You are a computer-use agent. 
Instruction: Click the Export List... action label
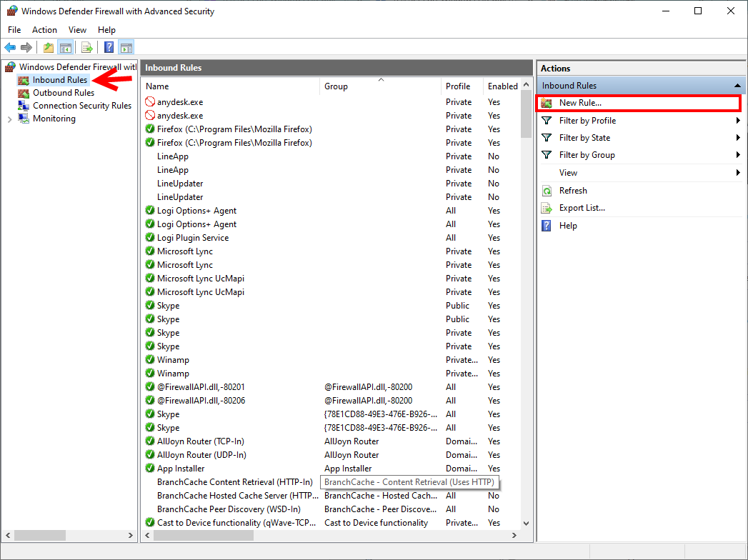pyautogui.click(x=582, y=208)
